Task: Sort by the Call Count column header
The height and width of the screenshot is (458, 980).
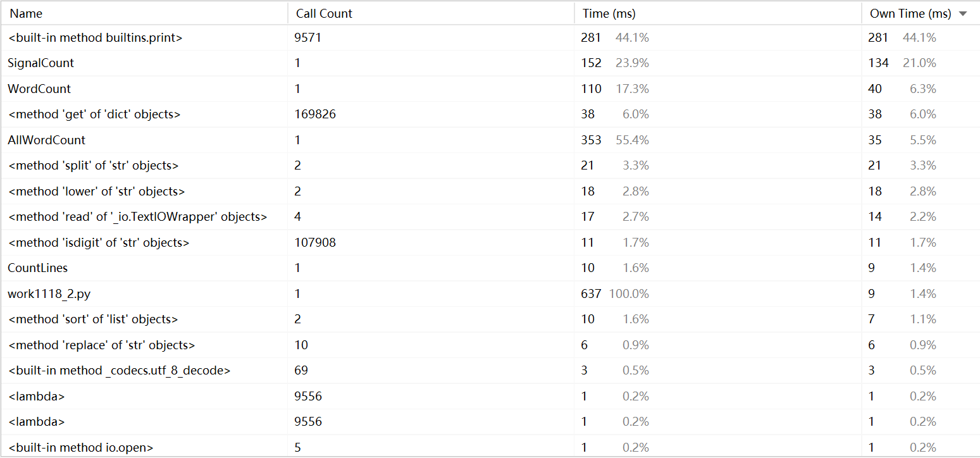Action: point(324,13)
